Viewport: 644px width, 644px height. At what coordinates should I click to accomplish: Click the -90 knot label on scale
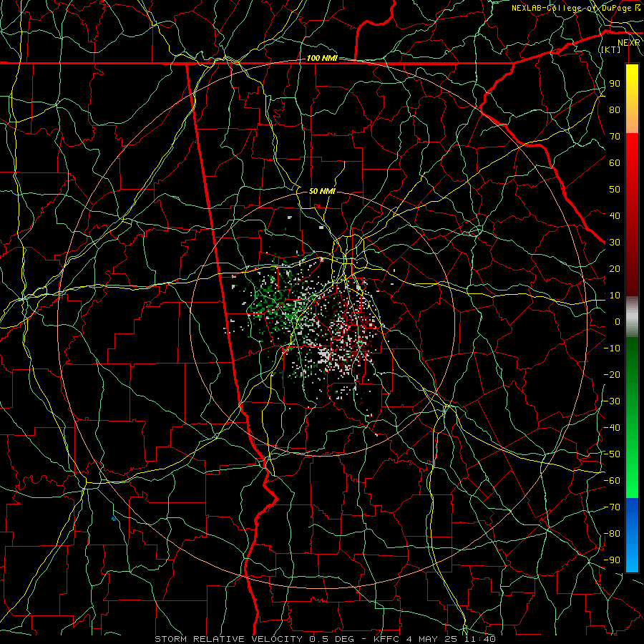click(612, 560)
